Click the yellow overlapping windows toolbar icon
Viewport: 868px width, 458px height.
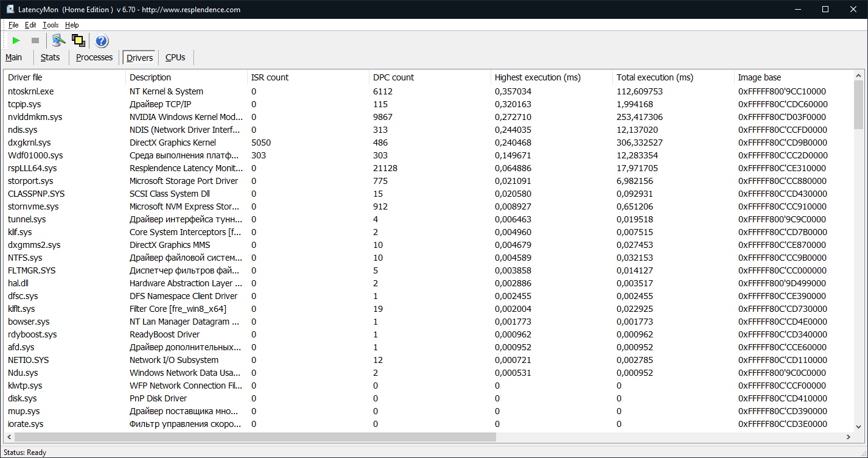click(78, 40)
